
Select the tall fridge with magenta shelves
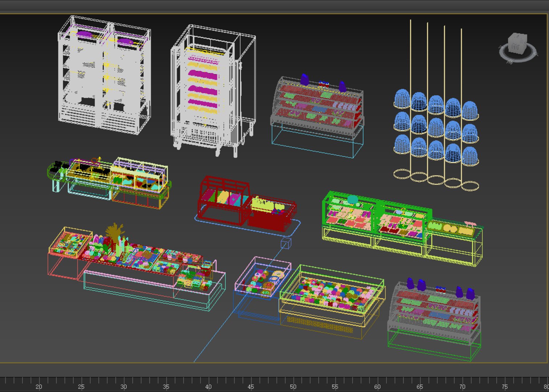tap(213, 91)
